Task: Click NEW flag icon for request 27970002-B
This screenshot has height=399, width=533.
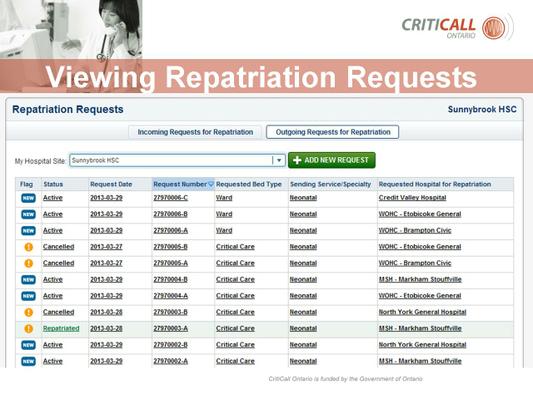Action: click(x=28, y=345)
